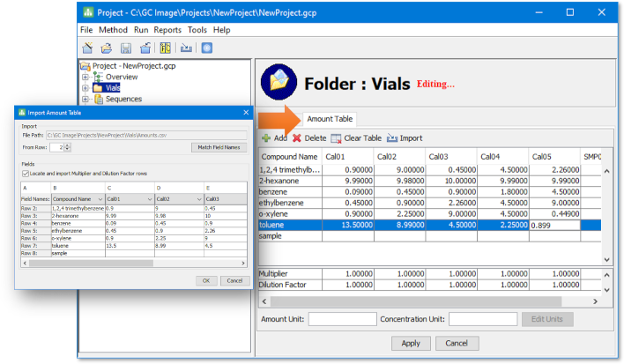Increase the From Row spinner value
Image resolution: width=624 pixels, height=364 pixels.
point(67,145)
